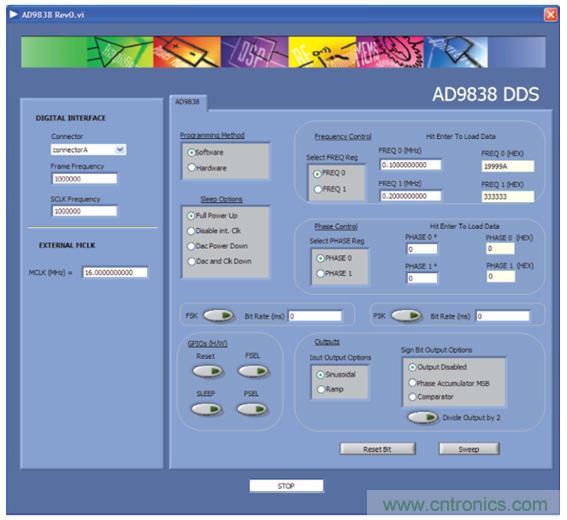Click the FREQ 0 (MHz) input field
Screen dimensions: 567x520
point(410,165)
